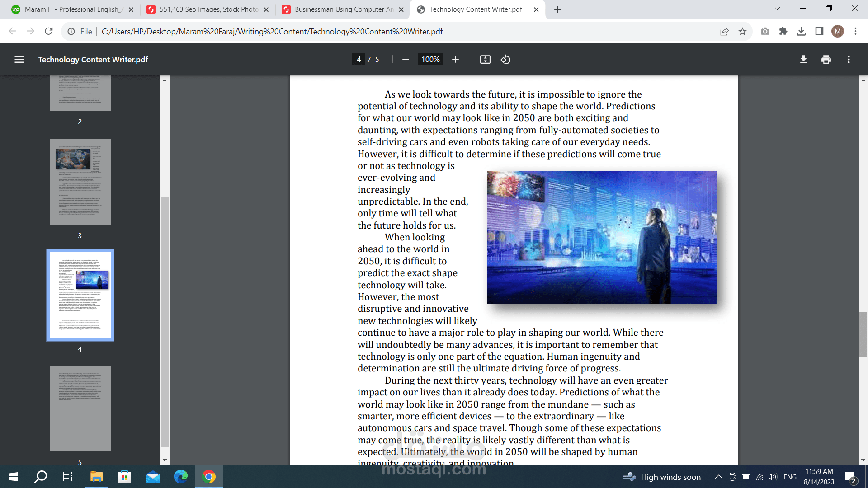
Task: Select page 3 thumbnail in sidebar
Action: pyautogui.click(x=80, y=182)
